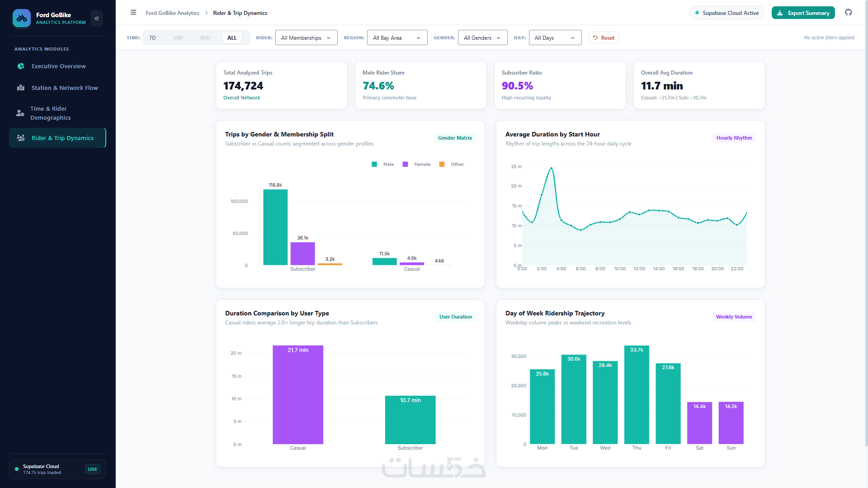The image size is (868, 488).
Task: Click the Gender Matrix badge
Action: coord(455,138)
